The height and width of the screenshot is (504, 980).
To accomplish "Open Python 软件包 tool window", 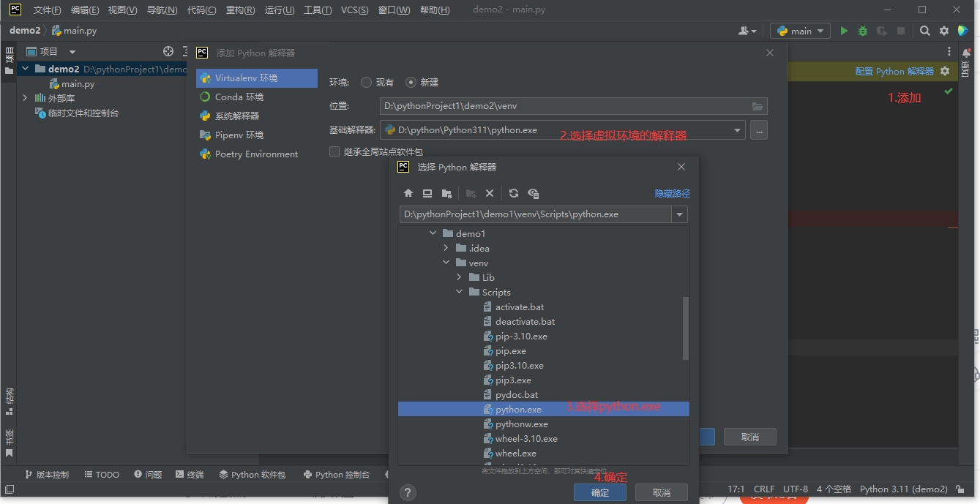I will 252,474.
